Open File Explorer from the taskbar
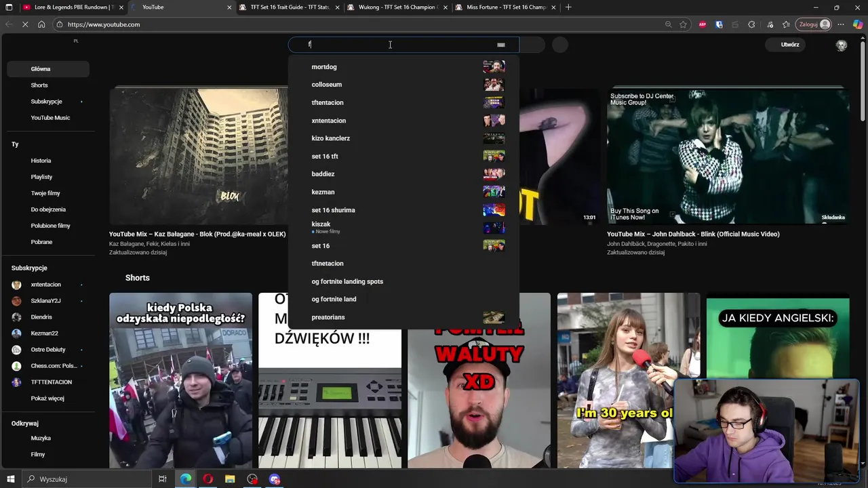The image size is (868, 488). (230, 479)
